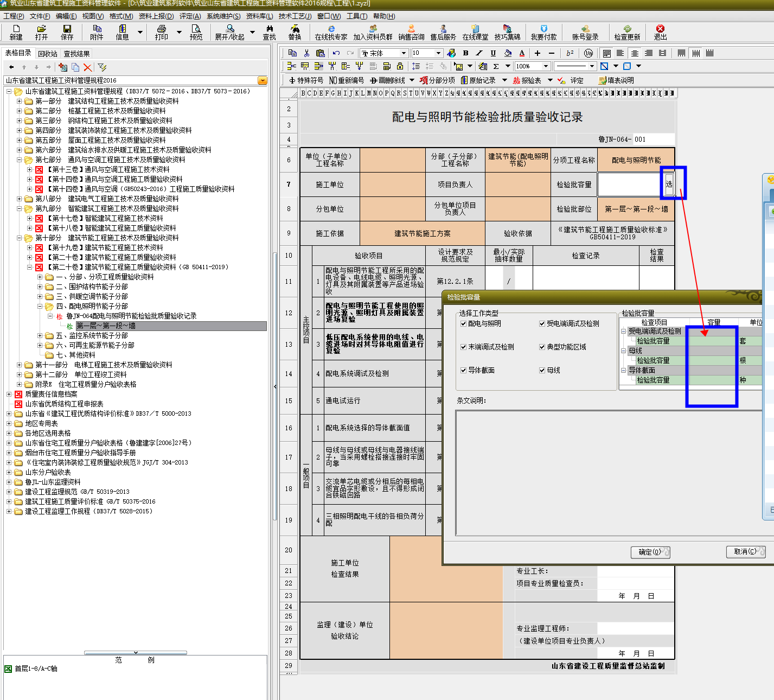Open the 文件(F) menu
This screenshot has height=700, width=774.
pos(40,16)
